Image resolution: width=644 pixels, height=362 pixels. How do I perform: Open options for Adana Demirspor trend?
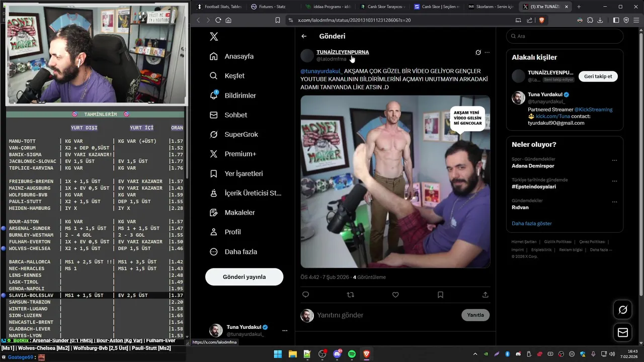614,160
